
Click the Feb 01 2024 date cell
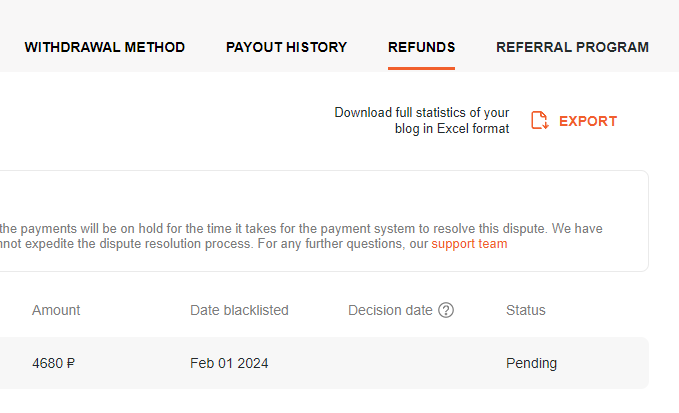(229, 363)
